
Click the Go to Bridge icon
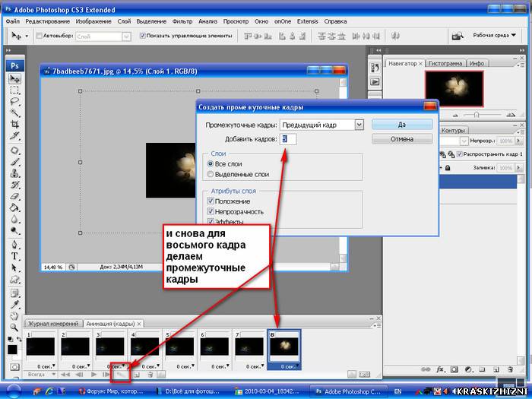click(458, 36)
